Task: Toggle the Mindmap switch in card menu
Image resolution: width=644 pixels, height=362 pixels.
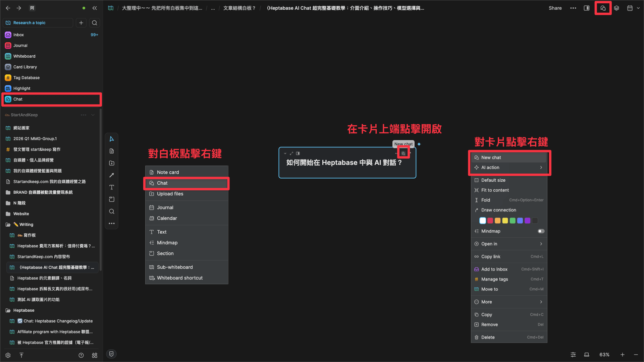Action: [541, 231]
